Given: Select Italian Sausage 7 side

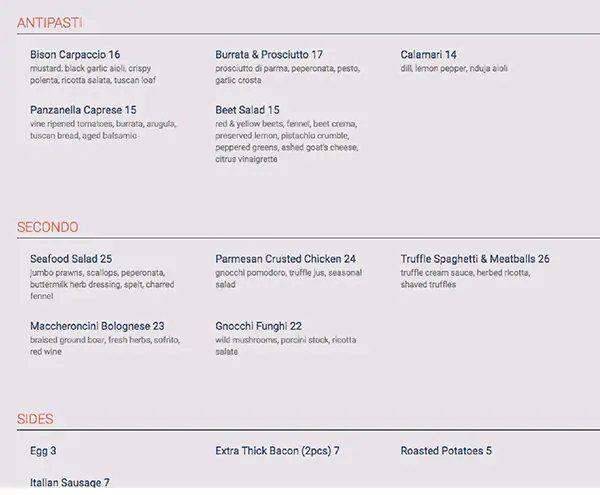Looking at the screenshot, I should (x=70, y=483).
